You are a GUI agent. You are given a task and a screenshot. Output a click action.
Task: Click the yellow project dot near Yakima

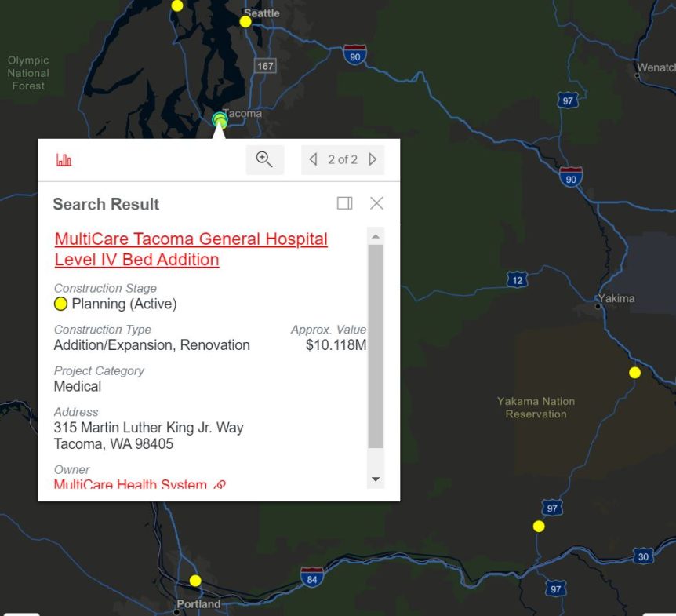(634, 373)
